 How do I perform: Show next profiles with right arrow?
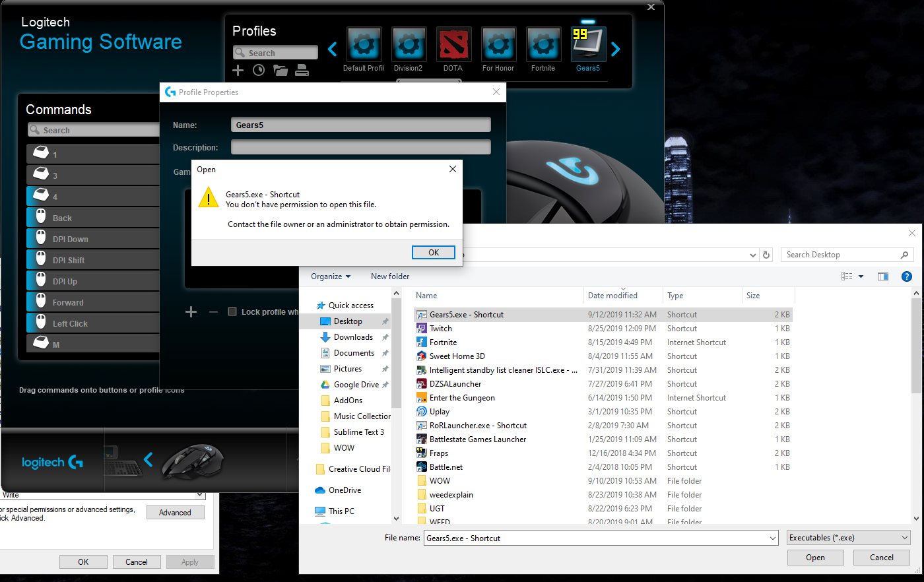pos(616,49)
